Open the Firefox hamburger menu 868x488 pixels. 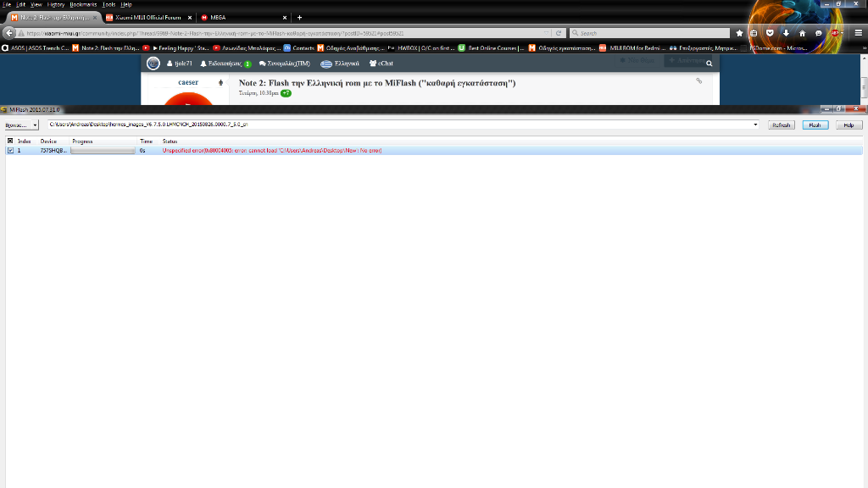[858, 33]
